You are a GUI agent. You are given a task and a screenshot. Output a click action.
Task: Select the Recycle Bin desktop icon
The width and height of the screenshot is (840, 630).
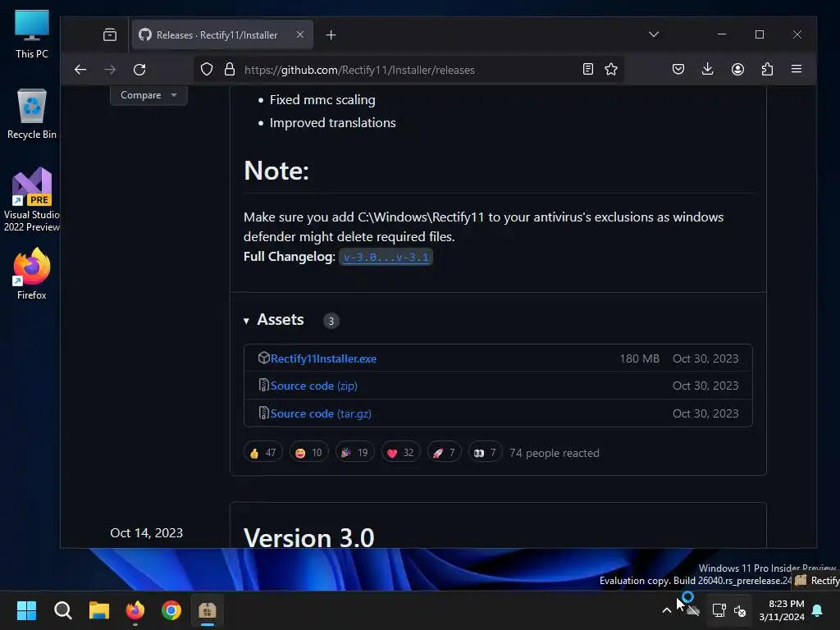tap(32, 114)
